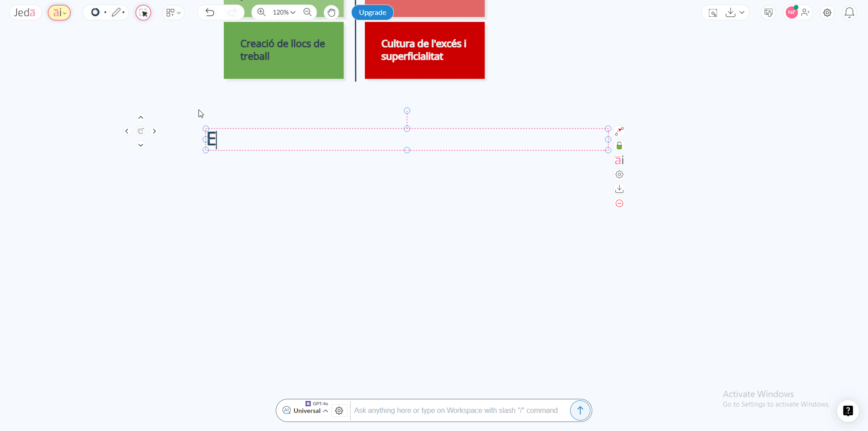Open the element's AI actions icon
868x431 pixels.
619,160
